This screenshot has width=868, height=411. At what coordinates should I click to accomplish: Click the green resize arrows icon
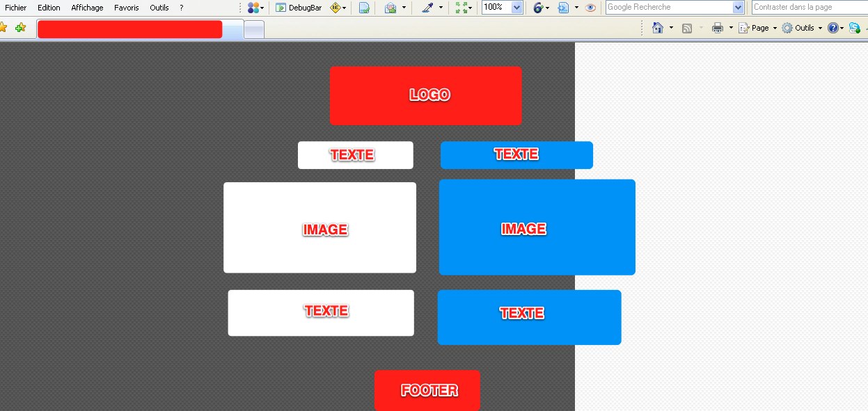click(x=461, y=8)
